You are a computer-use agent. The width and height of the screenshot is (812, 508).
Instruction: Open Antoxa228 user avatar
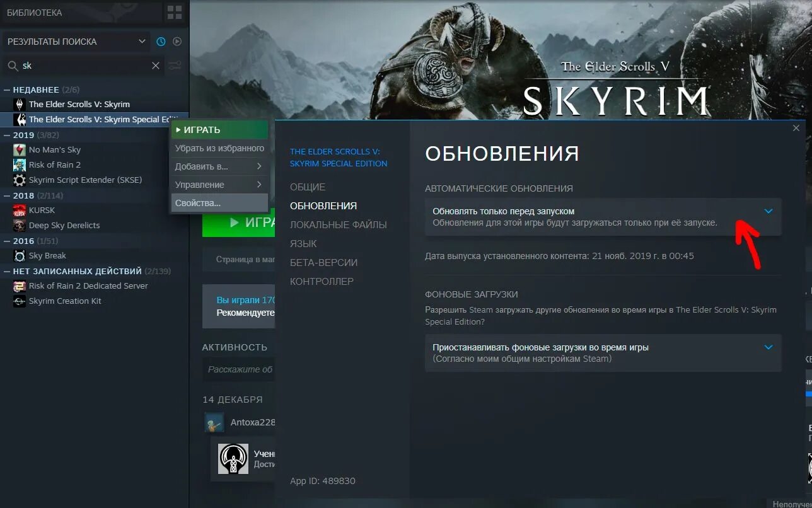click(x=214, y=422)
